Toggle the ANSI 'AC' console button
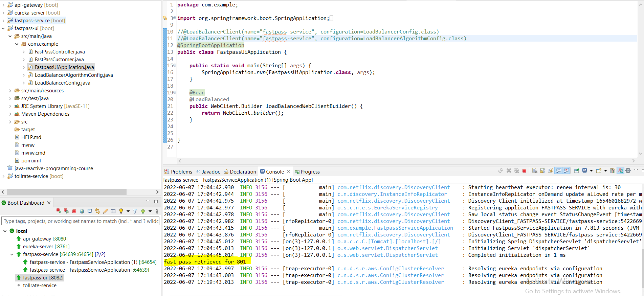 [x=621, y=171]
